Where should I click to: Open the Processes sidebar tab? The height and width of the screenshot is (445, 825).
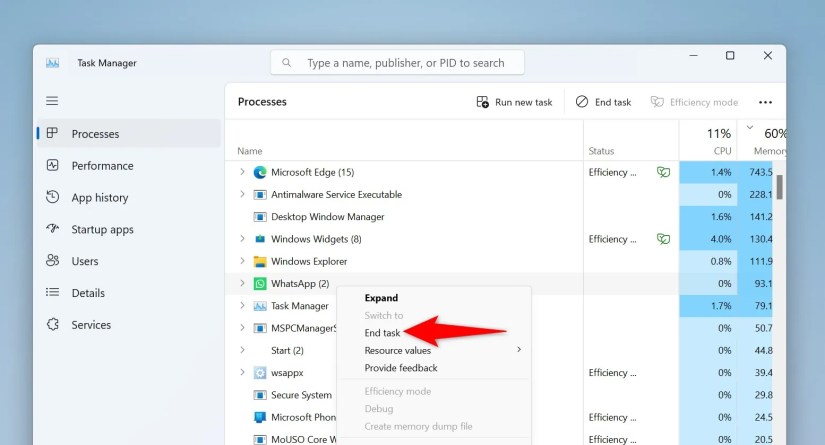(x=128, y=134)
